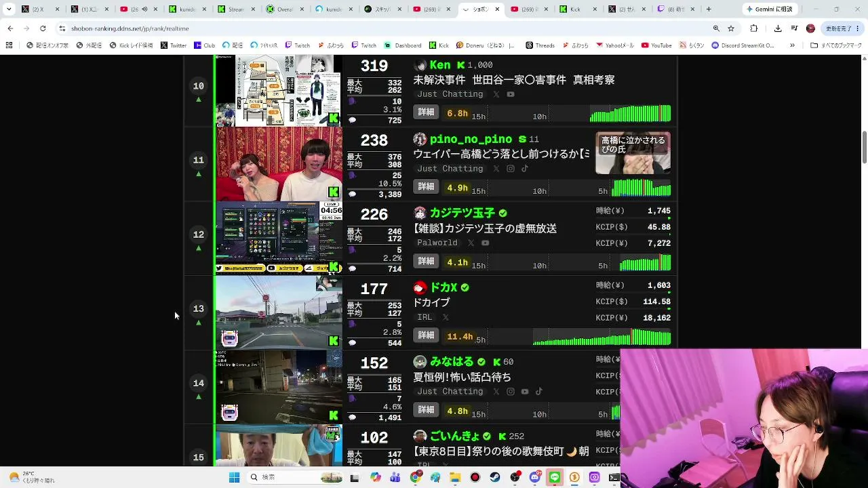
Task: Open a new browser tab
Action: 709,9
